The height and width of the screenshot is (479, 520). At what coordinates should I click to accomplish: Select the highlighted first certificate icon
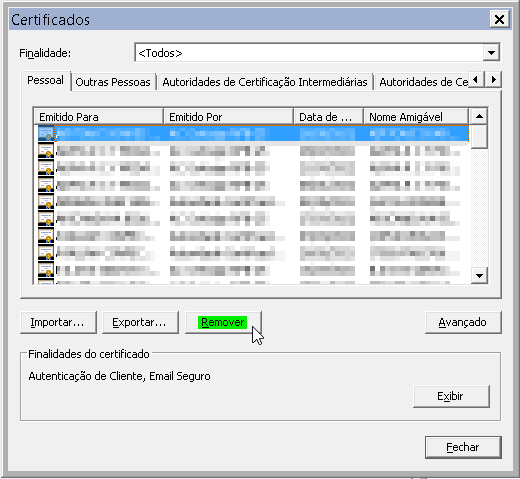(x=46, y=133)
